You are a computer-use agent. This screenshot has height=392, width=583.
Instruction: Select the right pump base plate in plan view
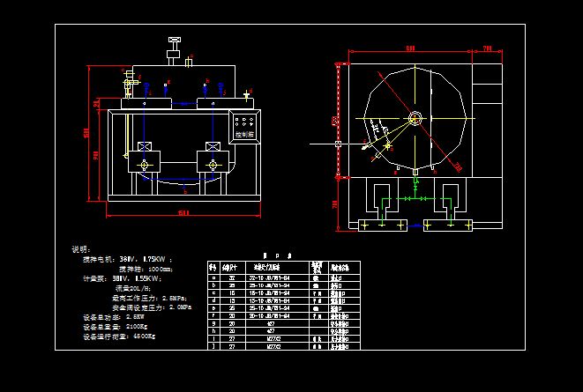[x=448, y=226]
